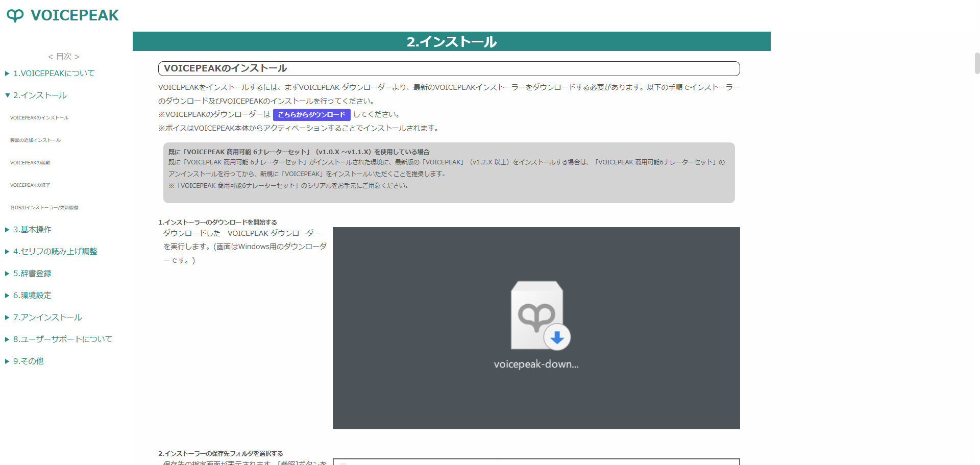Expand the 4.セリフの読み上げ調整 section
Viewport: 980px width, 465px height.
(x=55, y=252)
